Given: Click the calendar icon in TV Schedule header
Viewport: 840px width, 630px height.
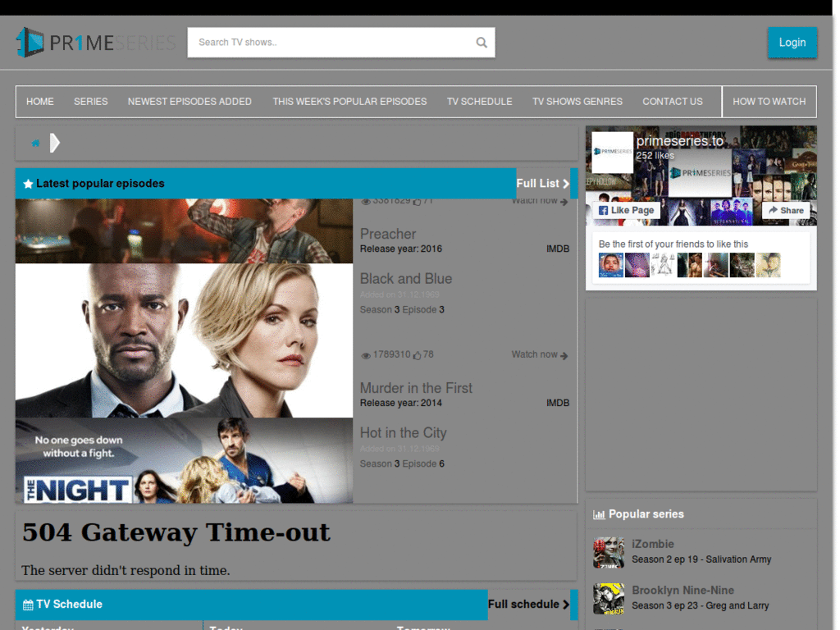Looking at the screenshot, I should point(28,605).
